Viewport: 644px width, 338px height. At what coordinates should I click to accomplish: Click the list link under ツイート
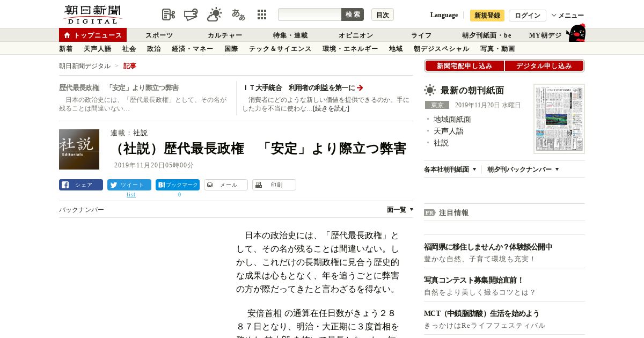click(x=131, y=195)
